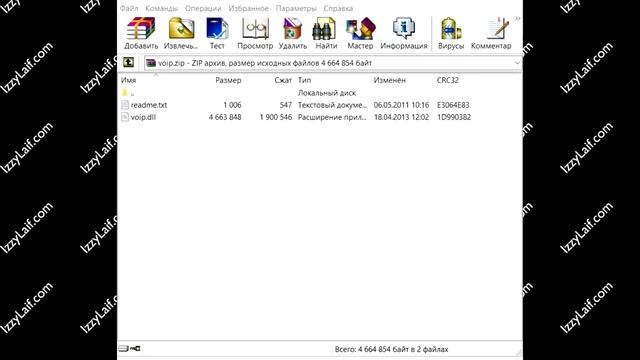Click the readme.txt file icon
The width and height of the screenshot is (640, 360).
[124, 105]
